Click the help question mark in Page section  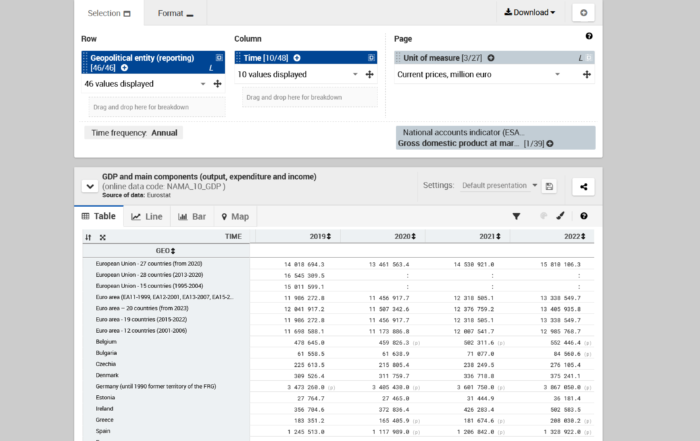589,36
